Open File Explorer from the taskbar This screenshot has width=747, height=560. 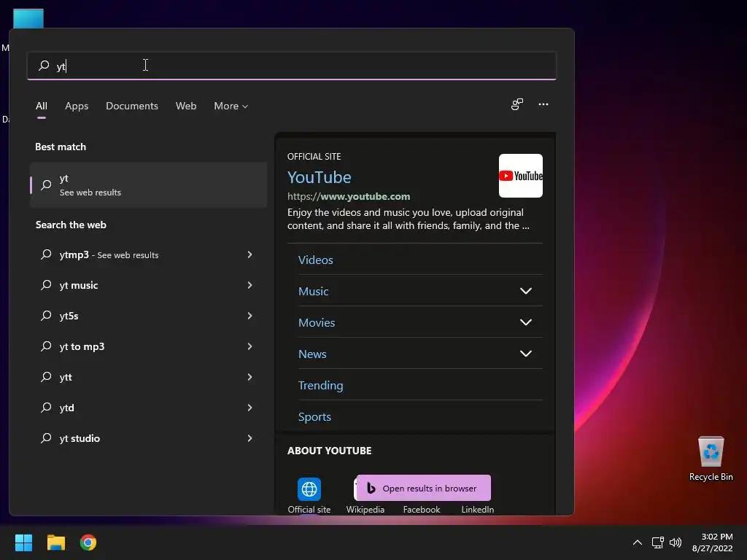click(x=55, y=542)
